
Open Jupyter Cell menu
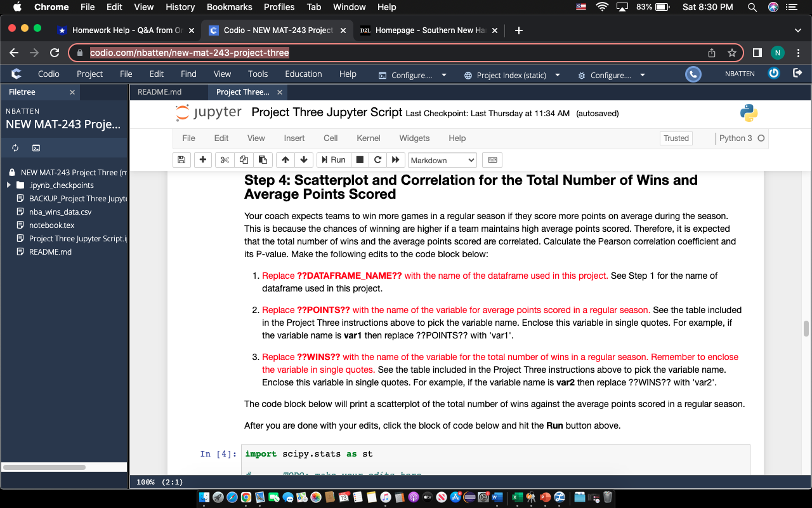coord(331,138)
